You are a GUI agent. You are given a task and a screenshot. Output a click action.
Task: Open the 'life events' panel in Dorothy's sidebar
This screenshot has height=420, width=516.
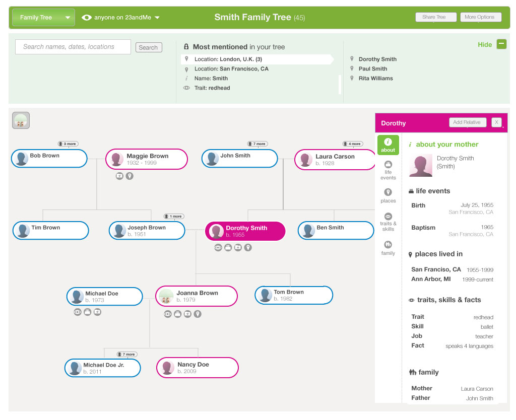tap(388, 168)
